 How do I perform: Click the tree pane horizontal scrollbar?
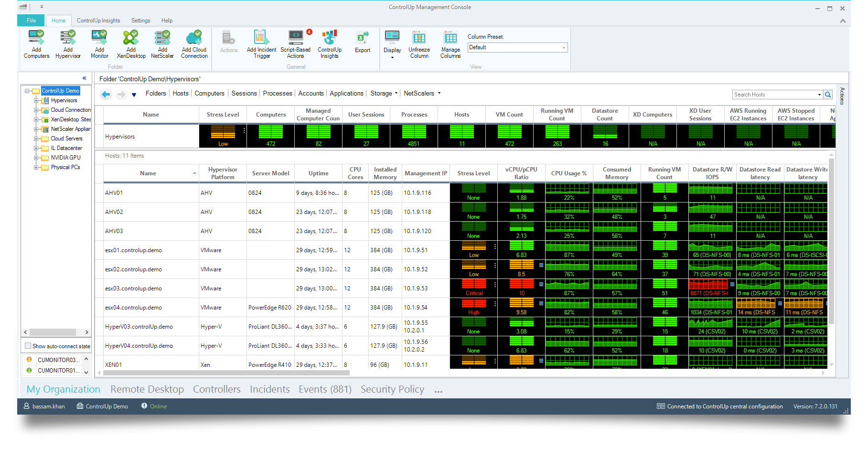point(53,332)
